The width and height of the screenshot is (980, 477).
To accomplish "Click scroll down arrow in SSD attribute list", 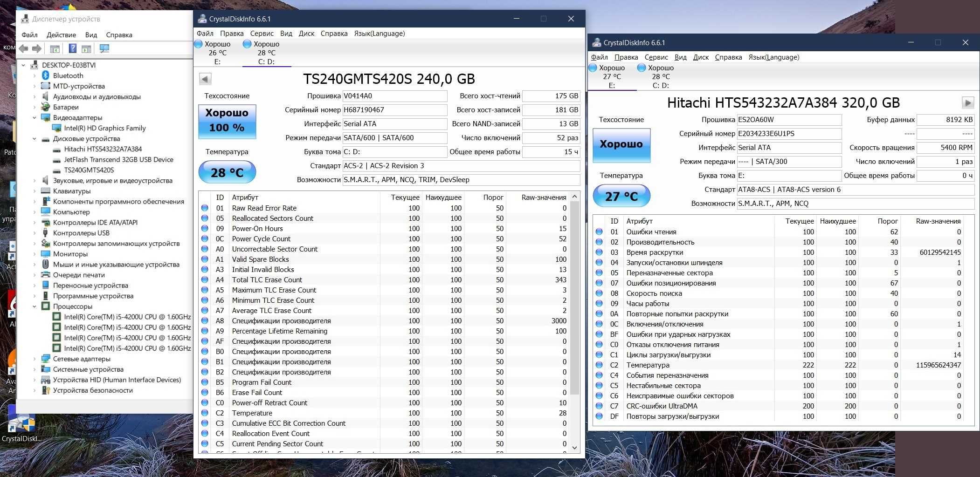I will [575, 448].
